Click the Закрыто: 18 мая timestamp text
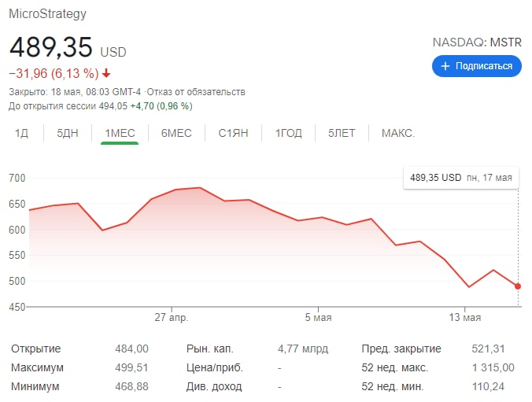532x402 pixels. 75,92
